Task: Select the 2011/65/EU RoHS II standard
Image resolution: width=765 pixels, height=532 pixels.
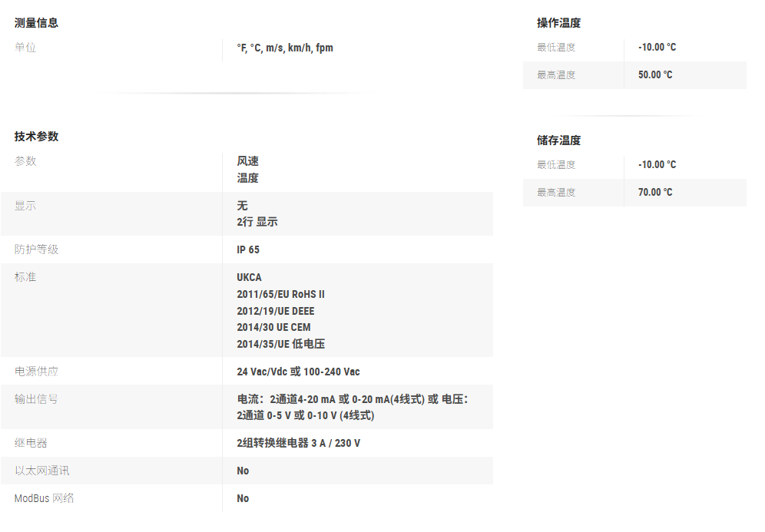Action: 280,294
